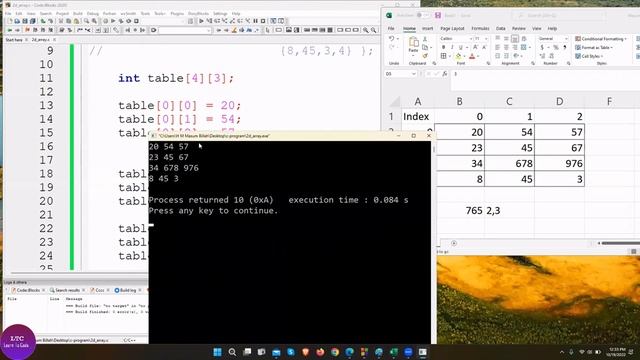Viewport: 640px width, 360px height.
Task: Switch to the Page Layout tab in Excel
Action: tap(452, 29)
